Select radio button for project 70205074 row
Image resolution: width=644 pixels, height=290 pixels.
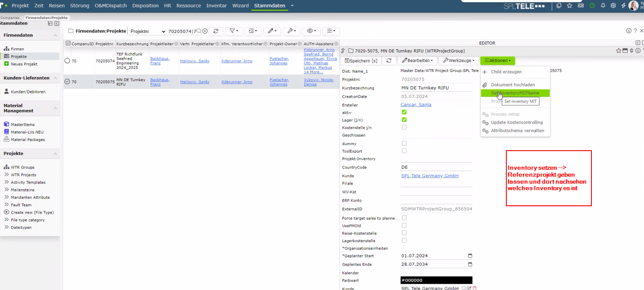coord(67,61)
